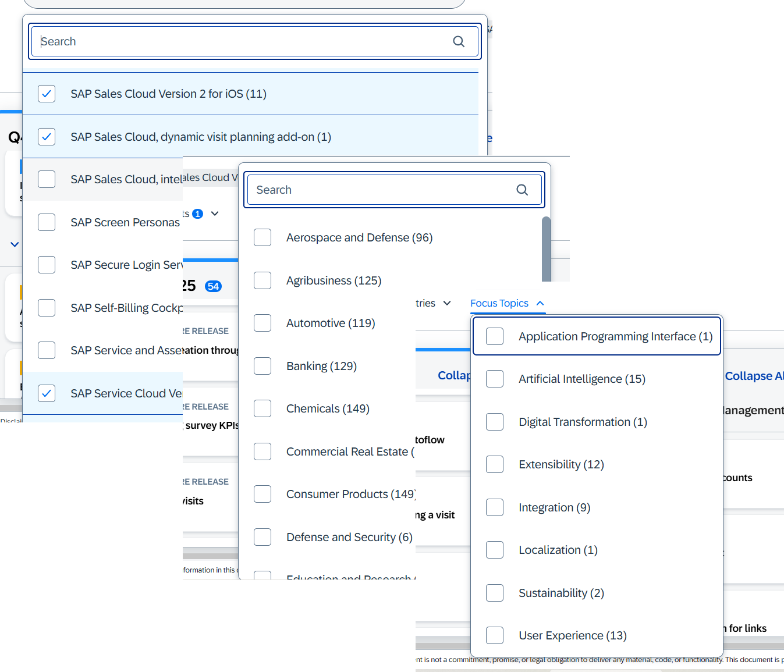Tick the Aerospace and Defense checkbox
Viewport: 784px width, 672px height.
(x=262, y=237)
